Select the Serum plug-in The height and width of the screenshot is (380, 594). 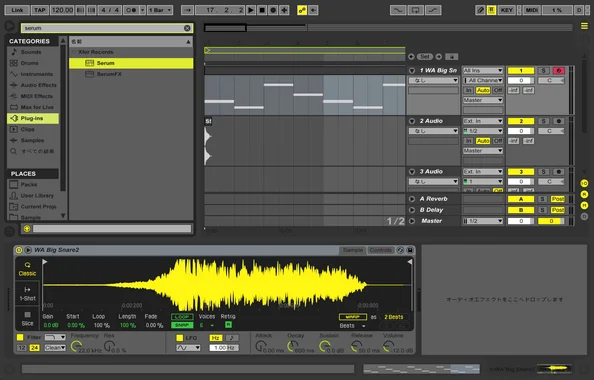(131, 63)
